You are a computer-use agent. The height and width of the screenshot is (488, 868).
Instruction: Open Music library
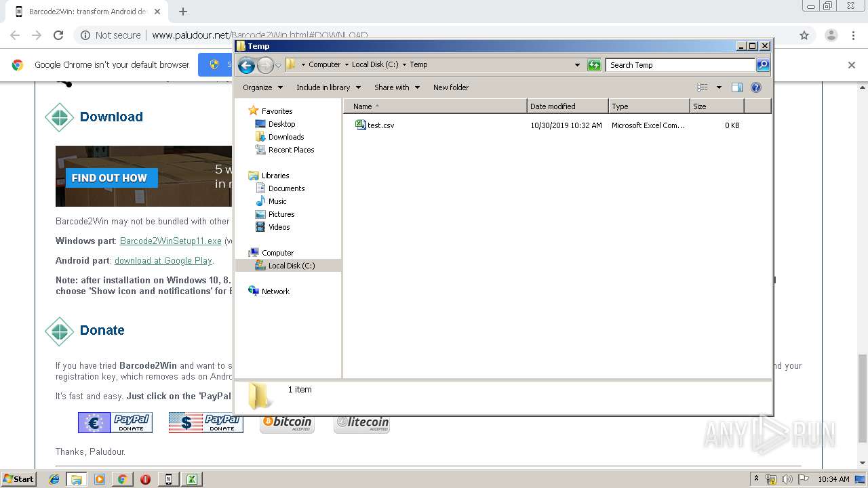click(277, 201)
